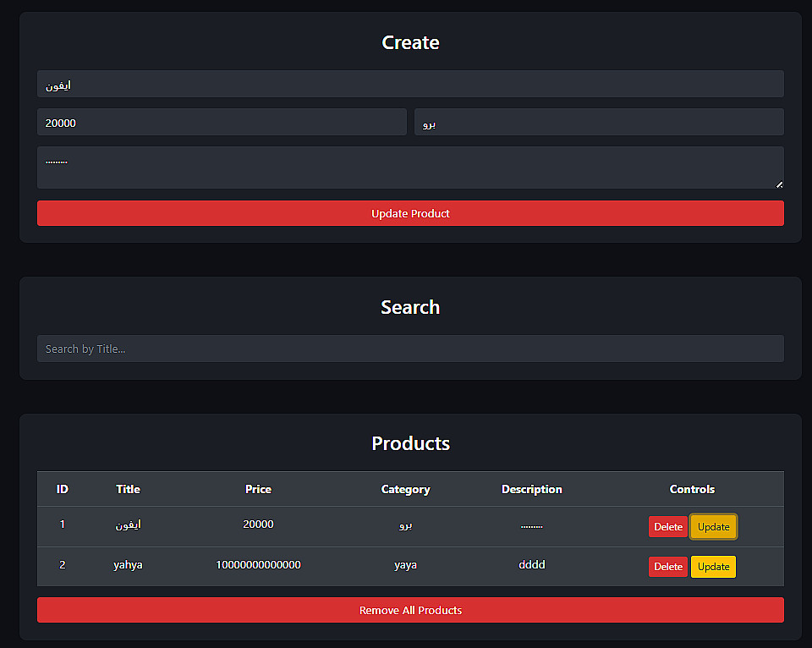This screenshot has height=648, width=812.
Task: Select the Category column header
Action: (x=406, y=489)
